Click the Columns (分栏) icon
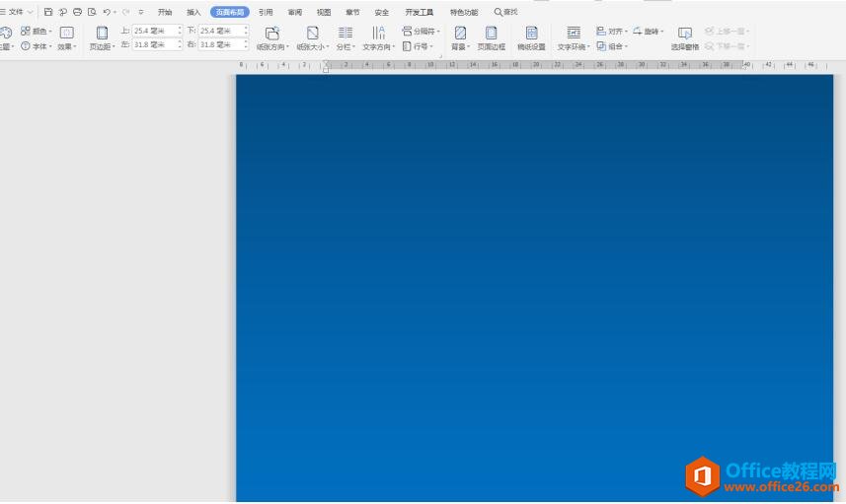Image resolution: width=846 pixels, height=504 pixels. point(346,34)
